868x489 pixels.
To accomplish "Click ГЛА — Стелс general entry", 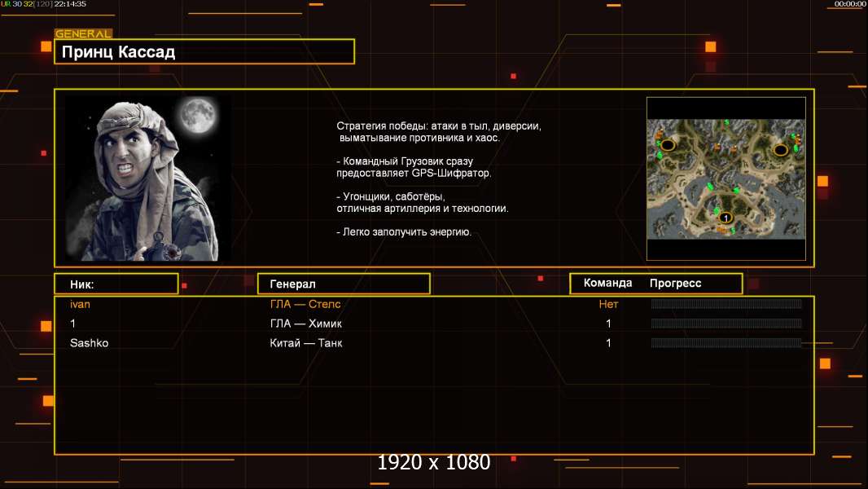I will point(305,304).
